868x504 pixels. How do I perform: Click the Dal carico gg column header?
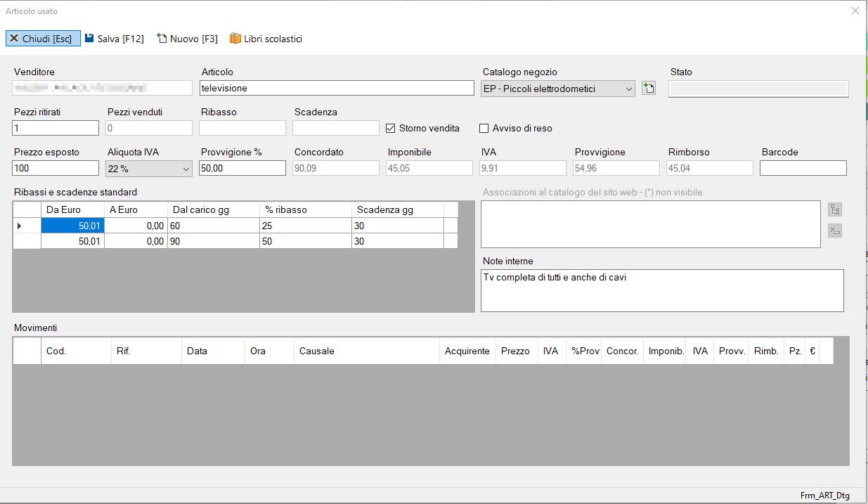(214, 209)
